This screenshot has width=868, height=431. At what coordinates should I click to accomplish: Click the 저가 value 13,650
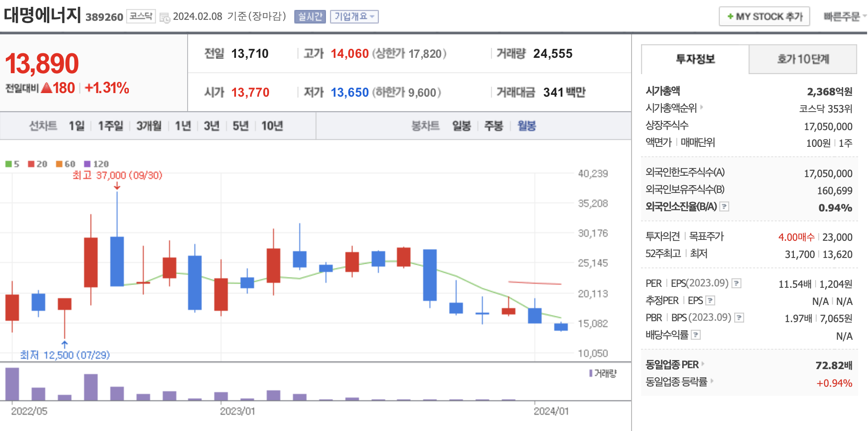350,93
